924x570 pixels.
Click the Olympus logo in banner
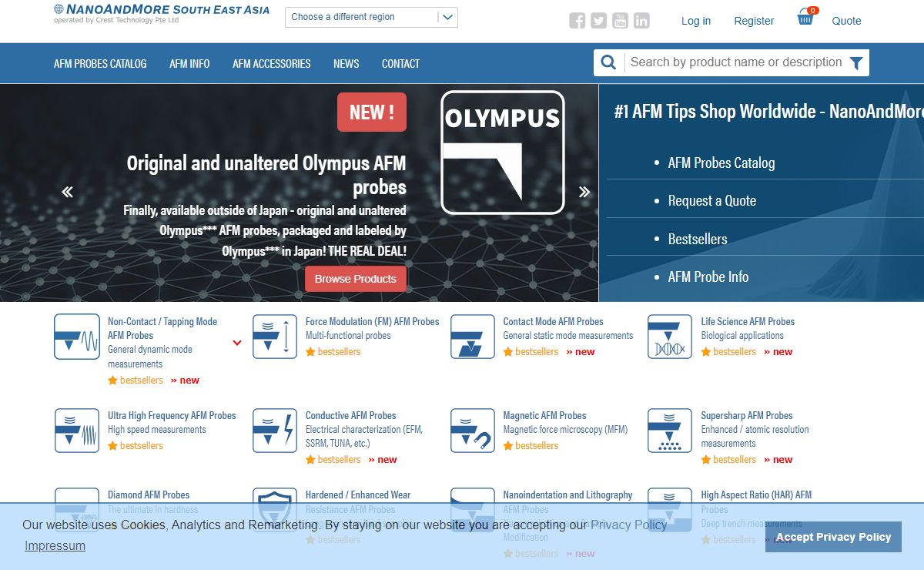(503, 153)
